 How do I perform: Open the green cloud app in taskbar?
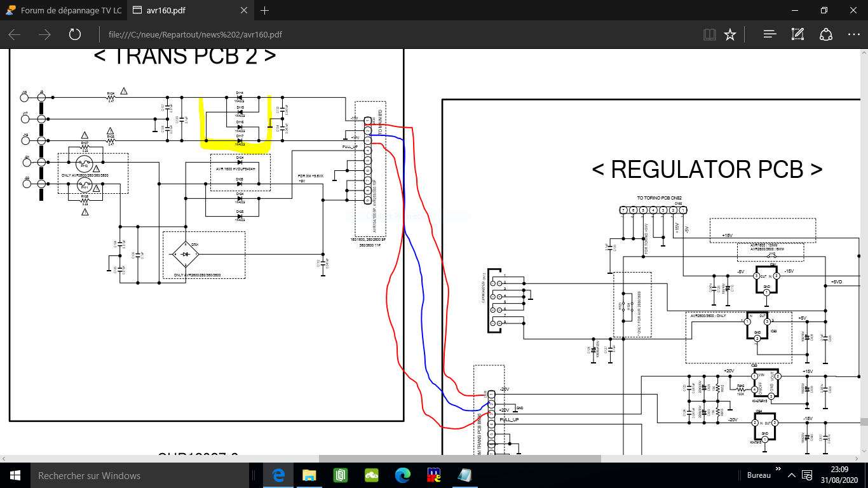pyautogui.click(x=372, y=475)
